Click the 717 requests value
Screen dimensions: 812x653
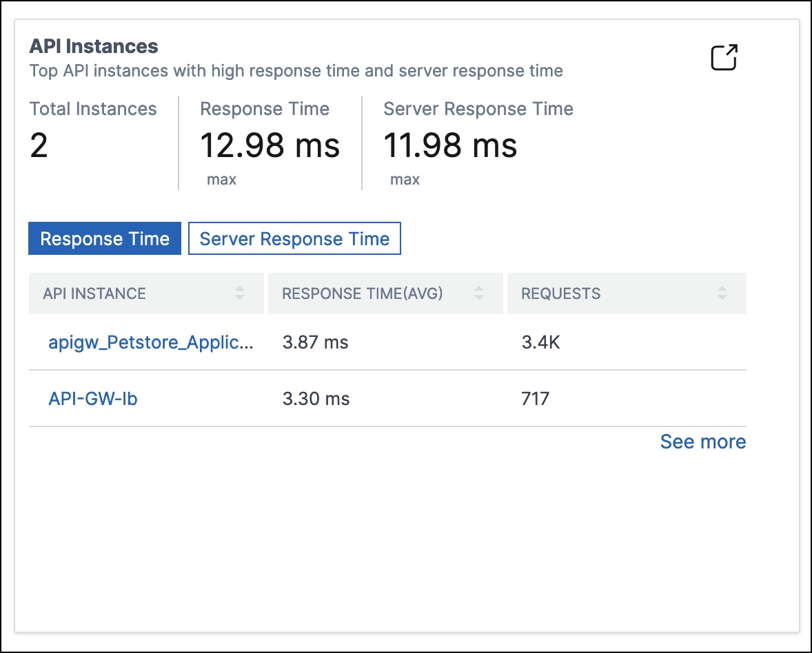535,398
